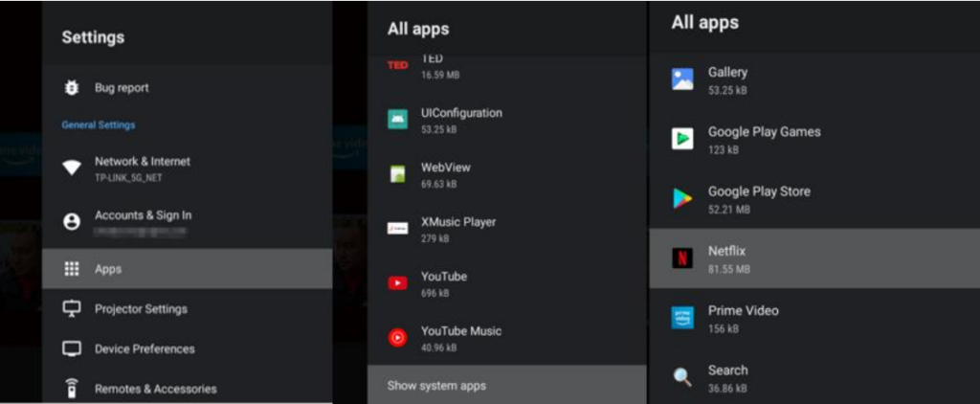Click the 156 kB size under Prime Video
980x404 pixels.
[724, 328]
